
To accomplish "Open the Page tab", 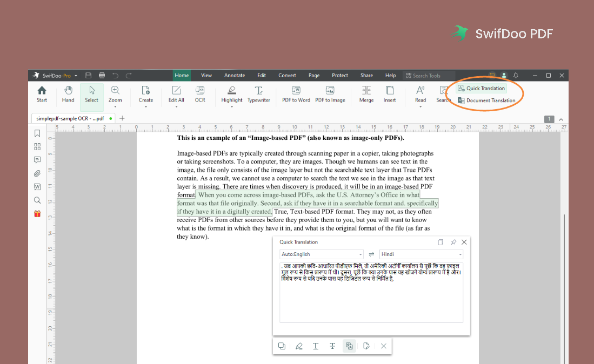I will click(314, 75).
